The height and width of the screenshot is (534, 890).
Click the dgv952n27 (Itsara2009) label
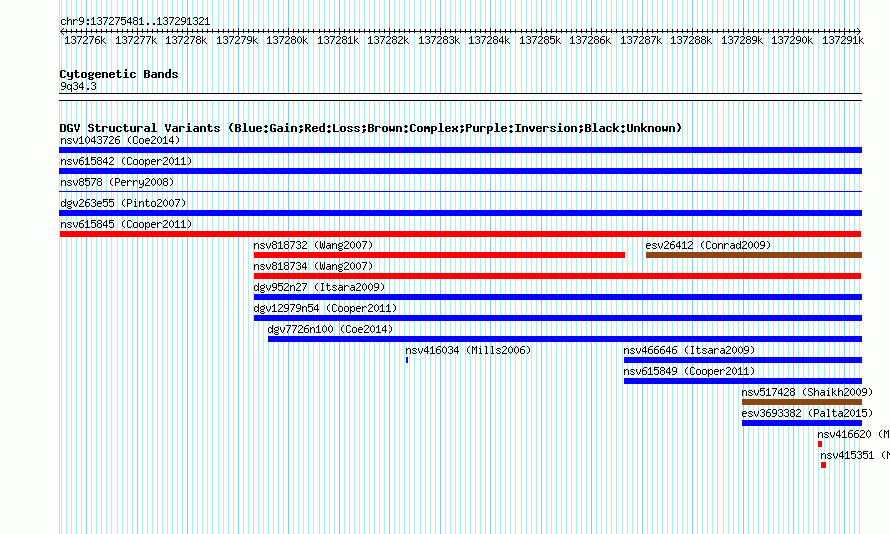click(320, 287)
